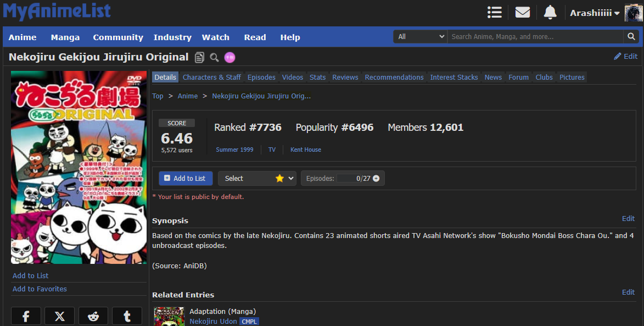644x326 pixels.
Task: Focus the Episodes watched input field
Action: [x=349, y=179]
